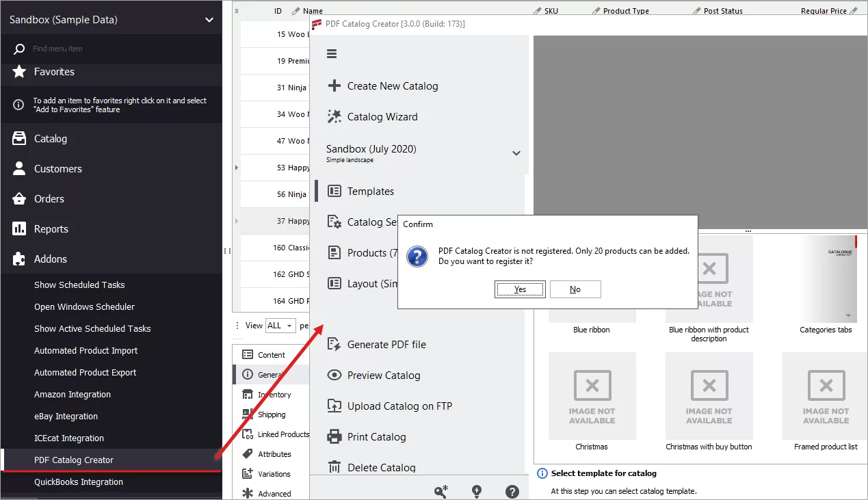
Task: Click the Preview Catalog eye icon
Action: tap(334, 375)
